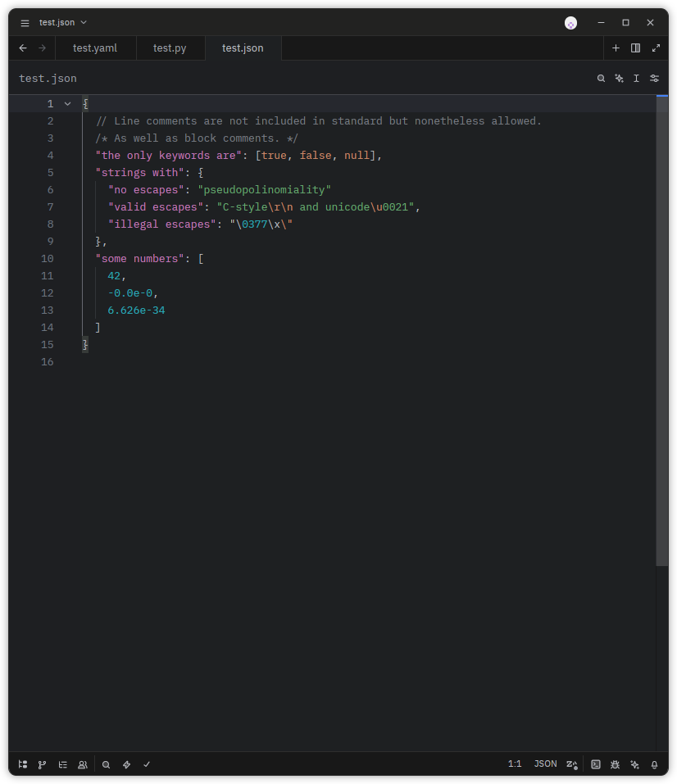
Task: Open the edit prediction menu icon
Action: pos(572,764)
